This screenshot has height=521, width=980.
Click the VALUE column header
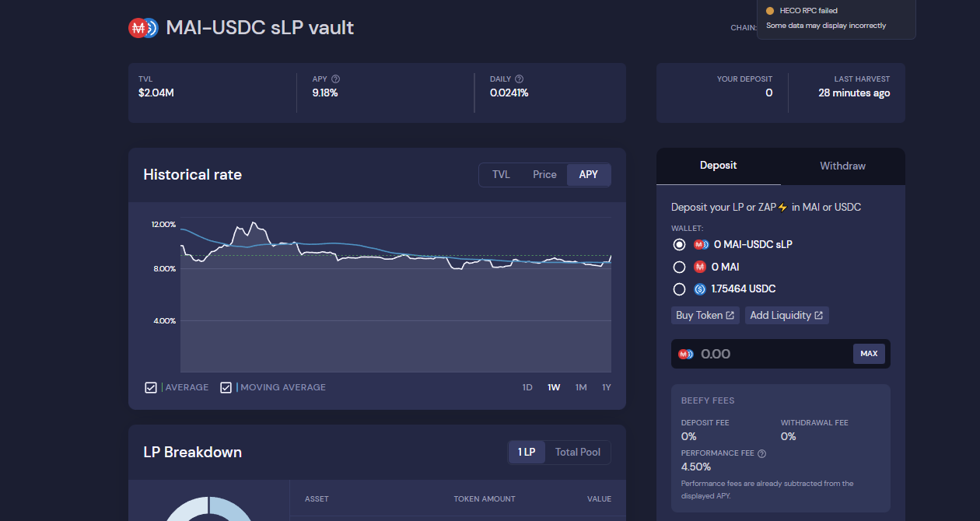599,499
